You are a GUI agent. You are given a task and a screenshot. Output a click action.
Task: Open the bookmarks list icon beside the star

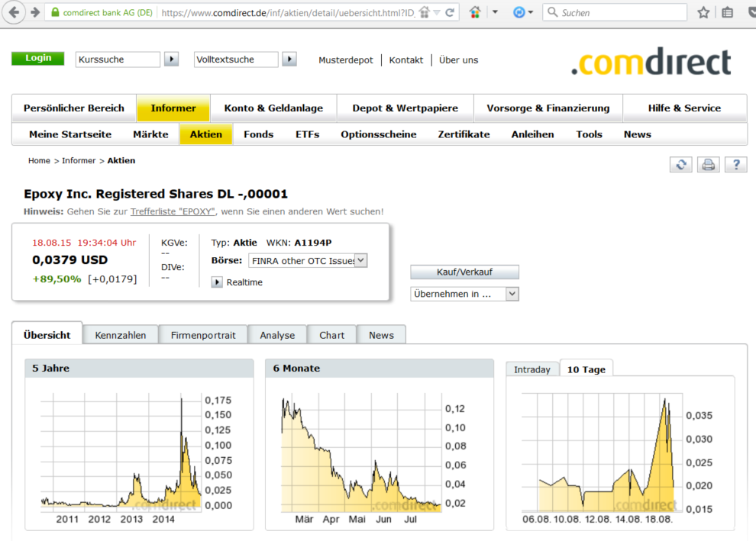coord(728,12)
